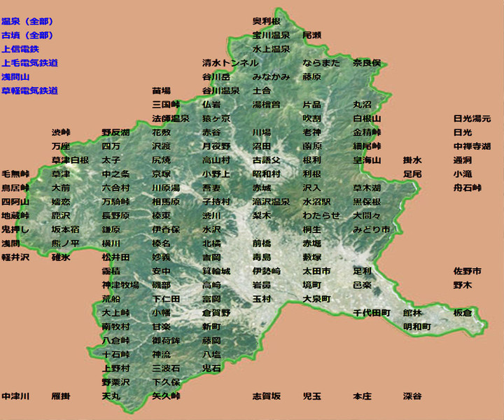Open the 草軽電気鉄道 link
Image resolution: width=504 pixels, height=420 pixels.
click(29, 91)
